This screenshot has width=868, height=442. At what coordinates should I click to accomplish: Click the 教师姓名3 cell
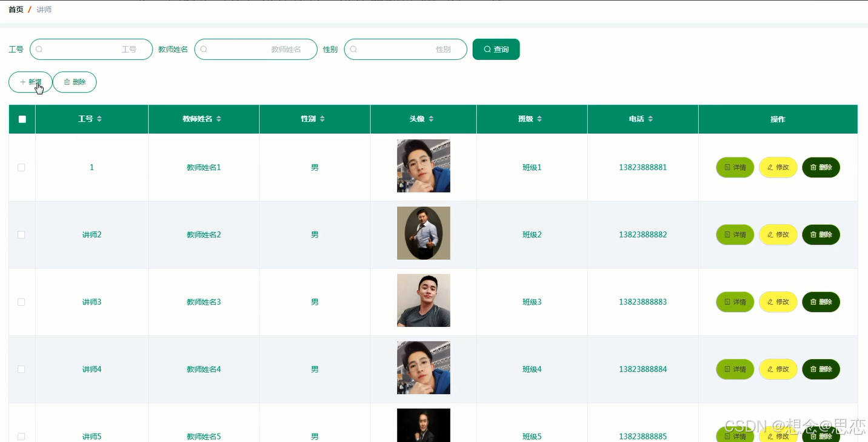[x=204, y=302]
